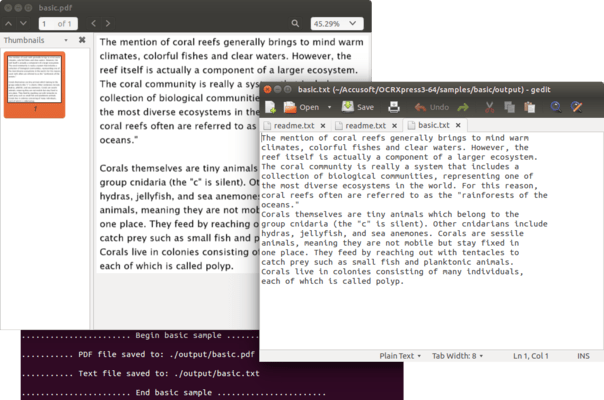
Task: Save basic.txt with the Save button
Action: (358, 107)
